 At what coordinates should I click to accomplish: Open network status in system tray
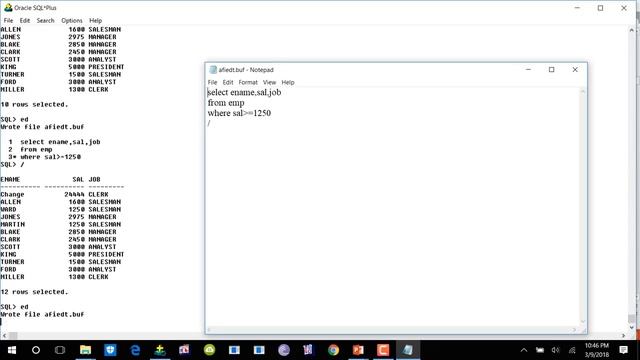(x=572, y=350)
